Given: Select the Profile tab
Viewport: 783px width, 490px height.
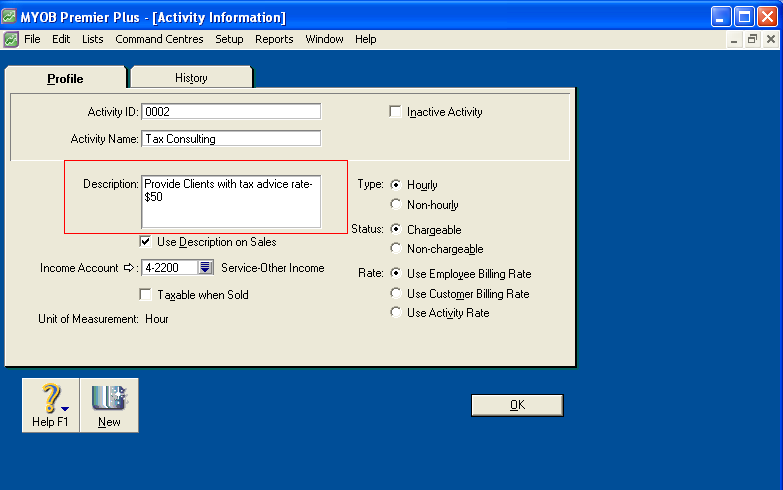Looking at the screenshot, I should pyautogui.click(x=65, y=78).
